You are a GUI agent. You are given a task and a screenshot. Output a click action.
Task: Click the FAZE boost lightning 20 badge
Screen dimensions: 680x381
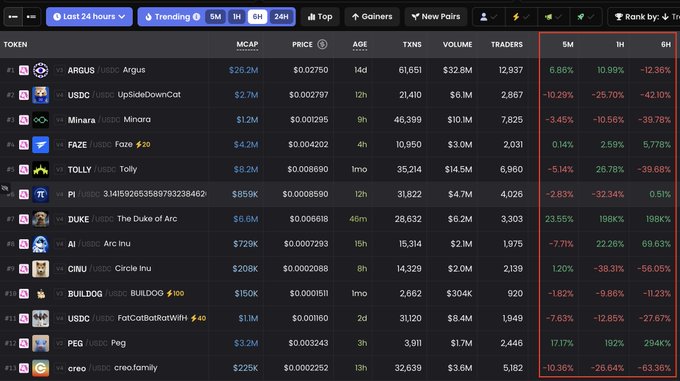(143, 144)
